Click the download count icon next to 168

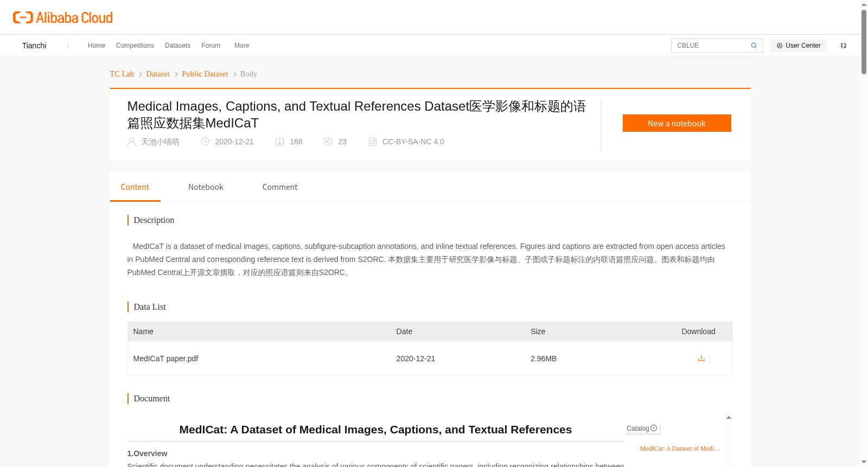pos(279,142)
